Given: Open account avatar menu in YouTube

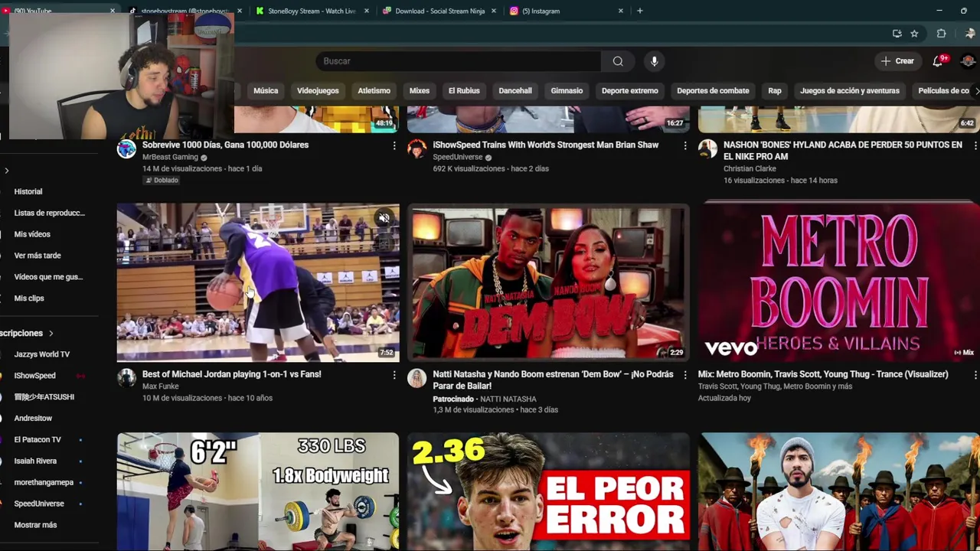Looking at the screenshot, I should tap(968, 61).
